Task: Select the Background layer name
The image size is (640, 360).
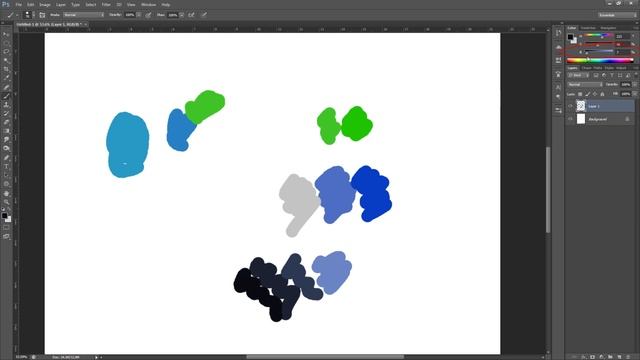Action: 598,119
